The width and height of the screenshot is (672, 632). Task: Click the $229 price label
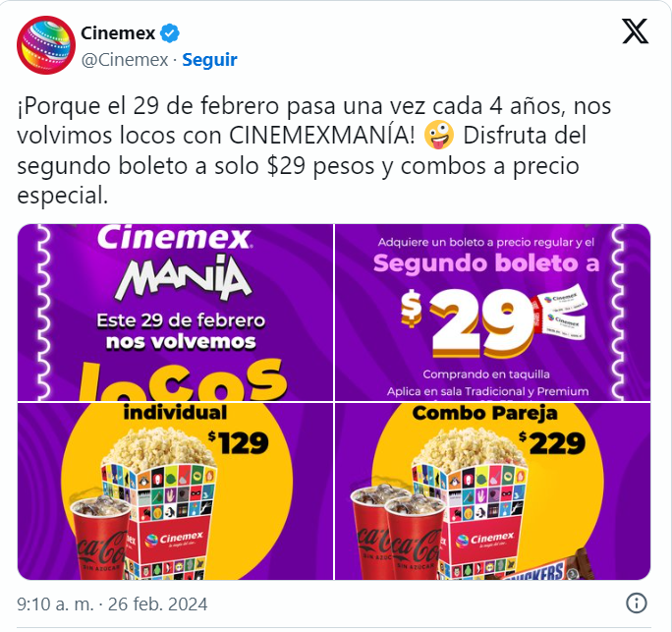[x=551, y=443]
